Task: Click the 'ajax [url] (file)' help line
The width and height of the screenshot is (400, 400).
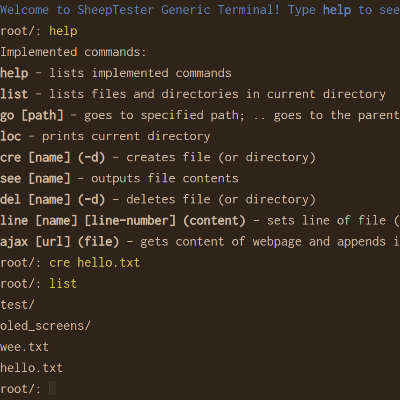Action: 200,242
